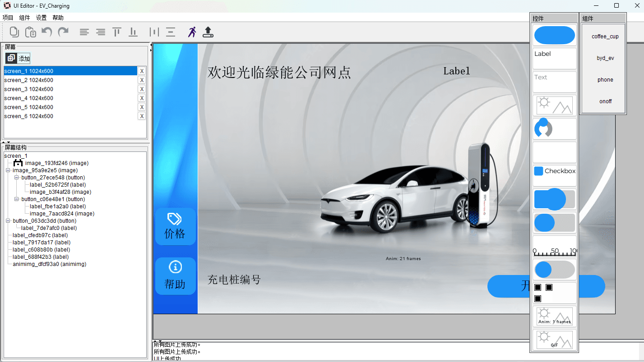This screenshot has height=362, width=644.
Task: Pick the toggle switch widget from 控件 panel
Action: pyautogui.click(x=554, y=269)
